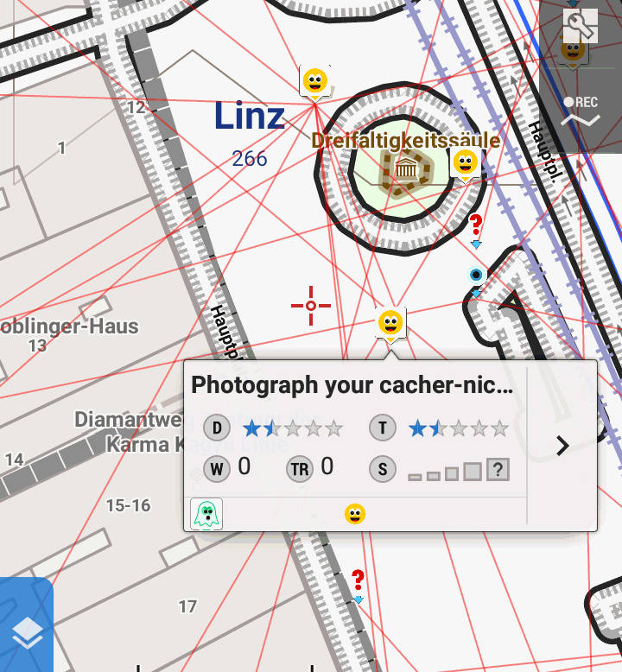Click the Dreifaltigkeitssäule monument icon

(405, 168)
